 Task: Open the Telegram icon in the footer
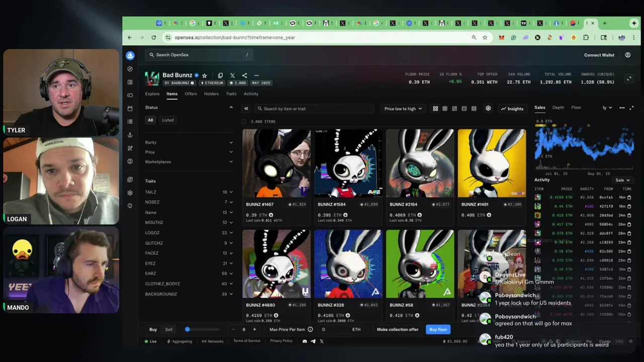313,341
